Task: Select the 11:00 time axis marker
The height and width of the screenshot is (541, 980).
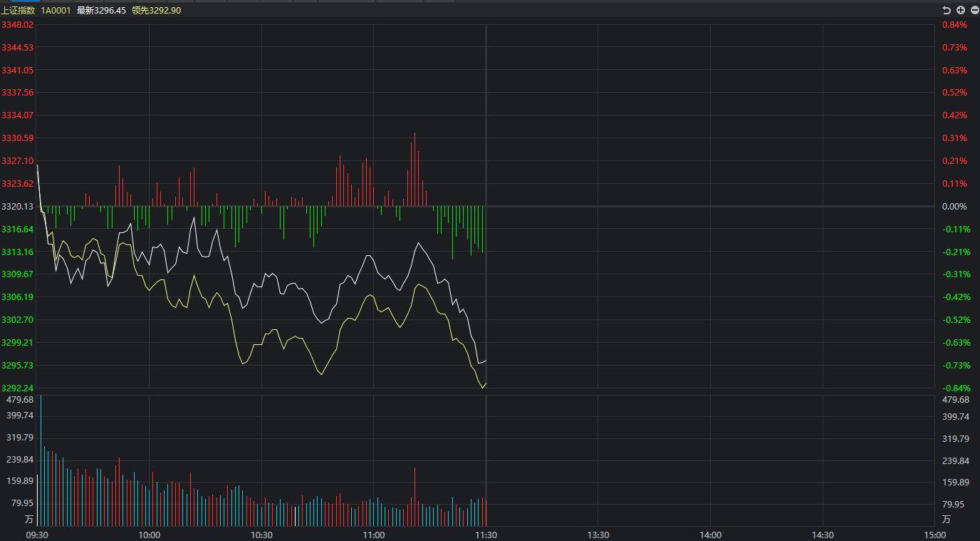Action: (x=373, y=535)
